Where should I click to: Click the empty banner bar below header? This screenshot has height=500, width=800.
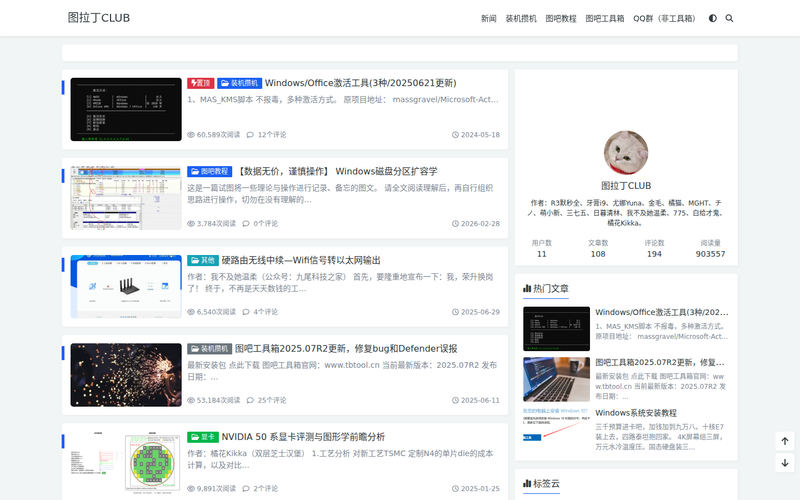[399, 53]
